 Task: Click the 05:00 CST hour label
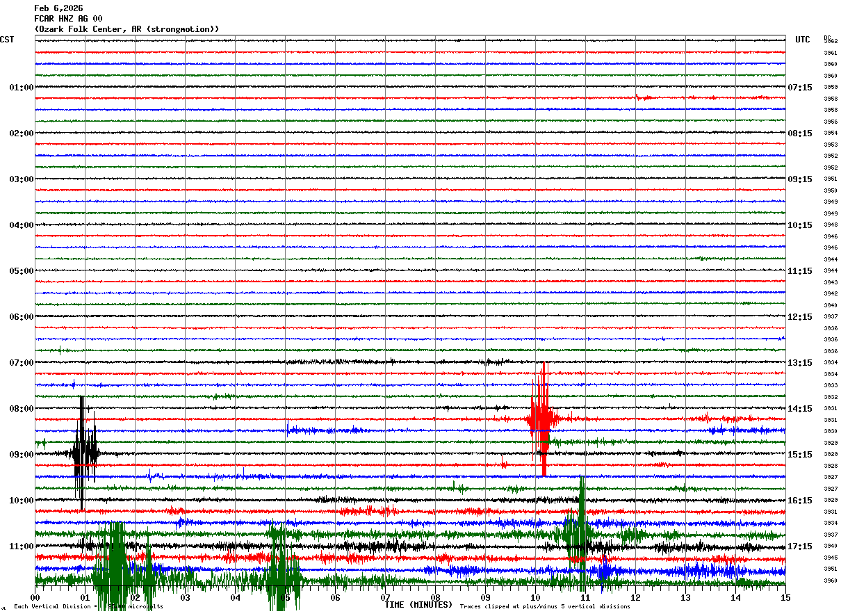22,271
